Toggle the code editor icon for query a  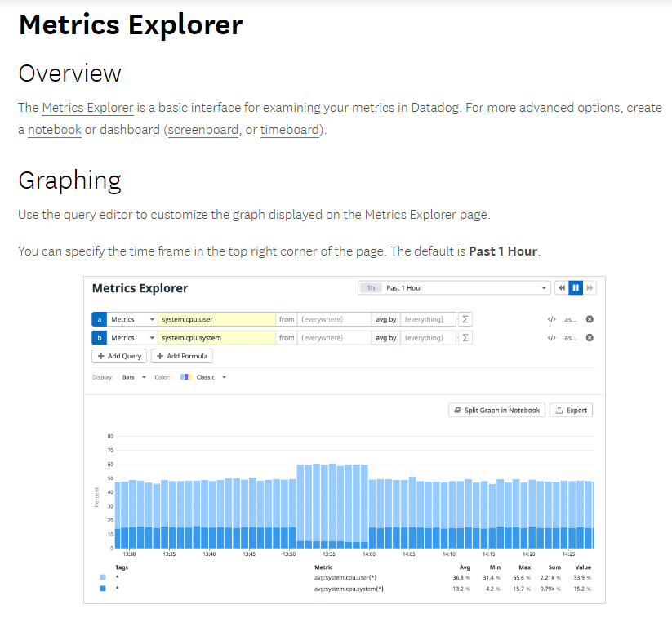(552, 319)
